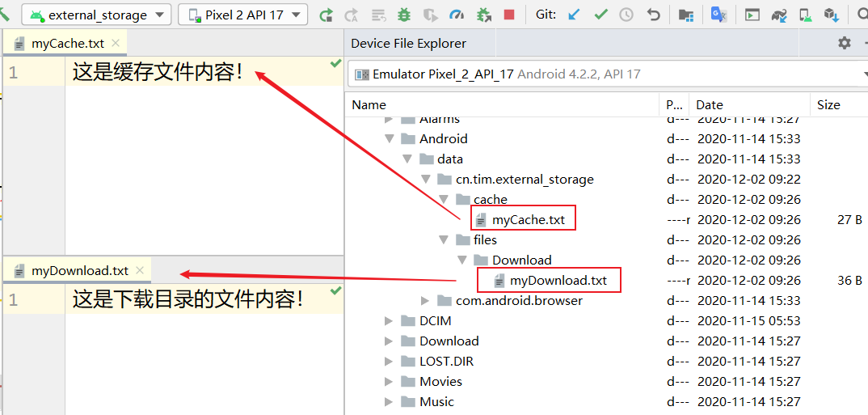The width and height of the screenshot is (868, 415).
Task: Click the Git rollback undo arrow
Action: (x=653, y=15)
